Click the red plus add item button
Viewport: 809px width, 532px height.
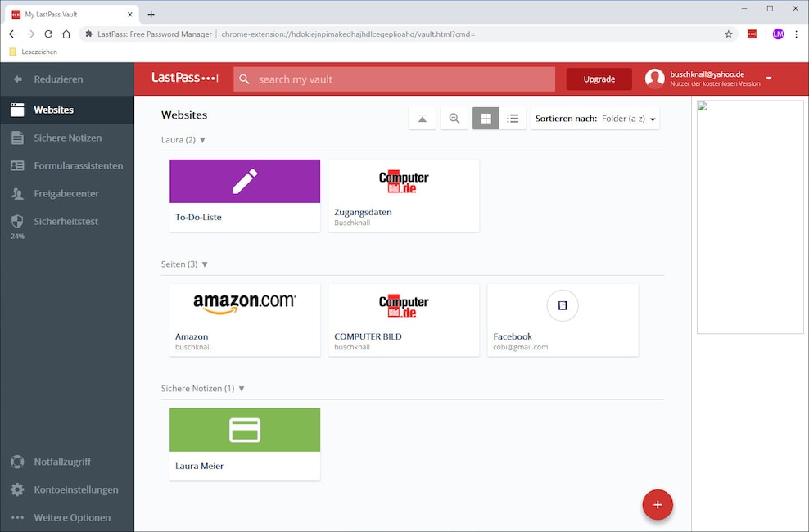658,505
